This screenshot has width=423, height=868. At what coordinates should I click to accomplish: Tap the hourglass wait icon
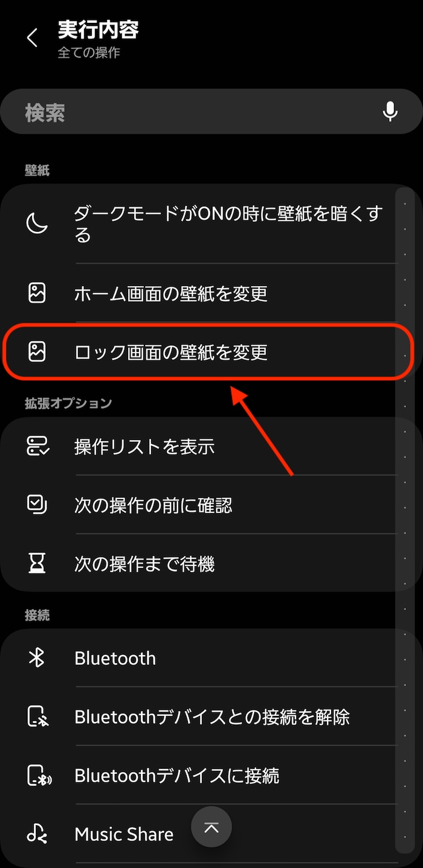click(x=37, y=564)
